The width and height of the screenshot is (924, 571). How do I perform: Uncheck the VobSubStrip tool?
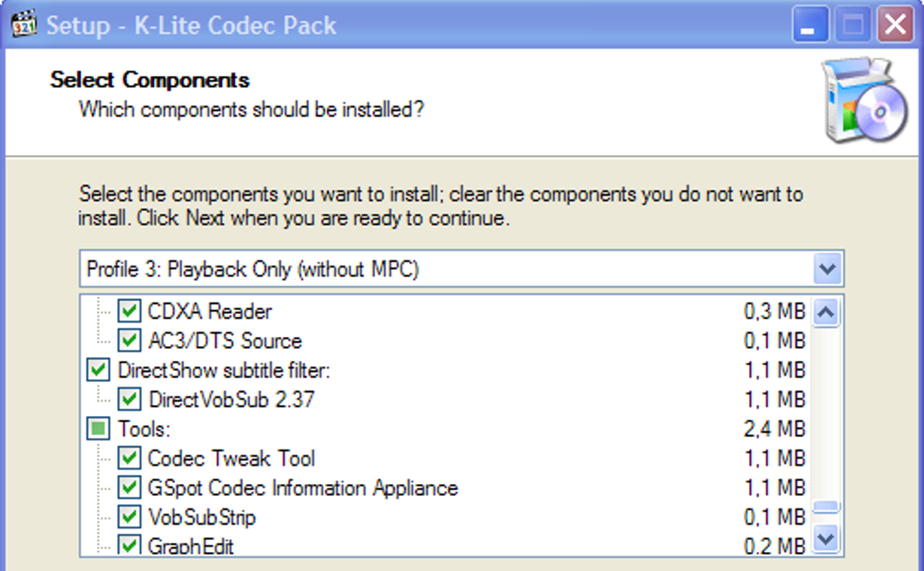tap(129, 518)
